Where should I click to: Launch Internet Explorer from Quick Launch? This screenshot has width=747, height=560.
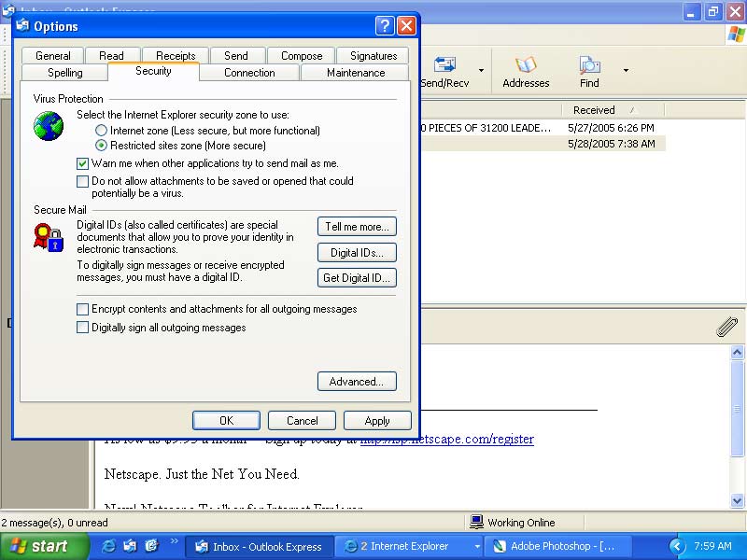click(108, 546)
